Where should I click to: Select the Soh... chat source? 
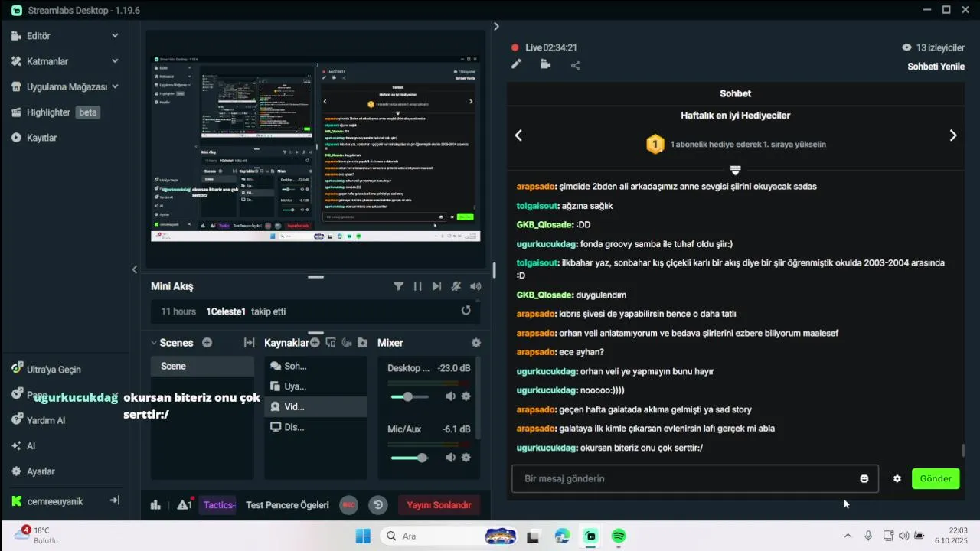coord(315,367)
